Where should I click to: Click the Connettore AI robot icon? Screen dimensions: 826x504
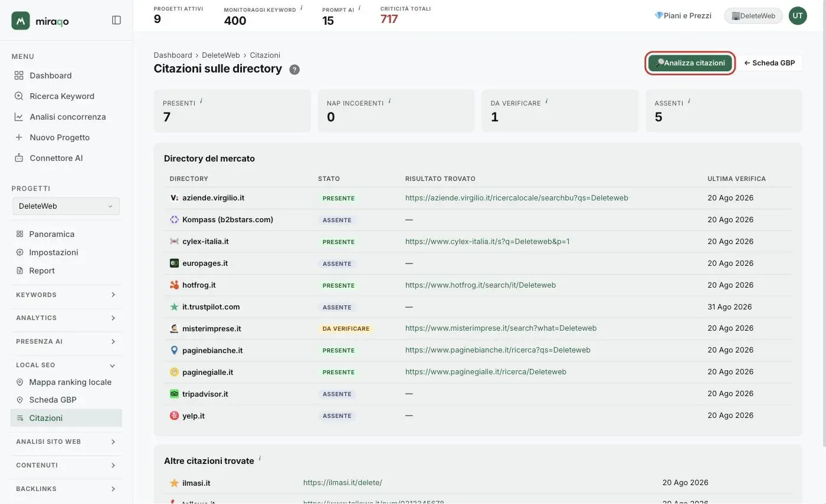click(19, 158)
